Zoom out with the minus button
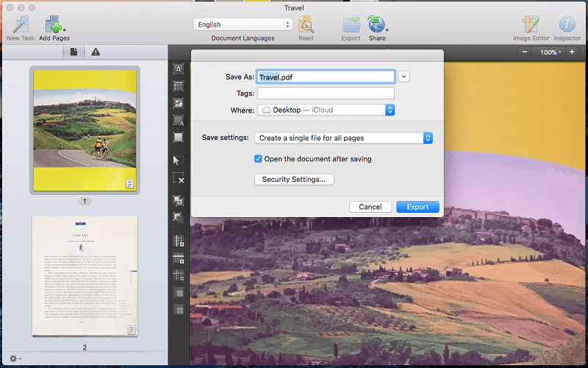This screenshot has height=368, width=588. pos(525,52)
